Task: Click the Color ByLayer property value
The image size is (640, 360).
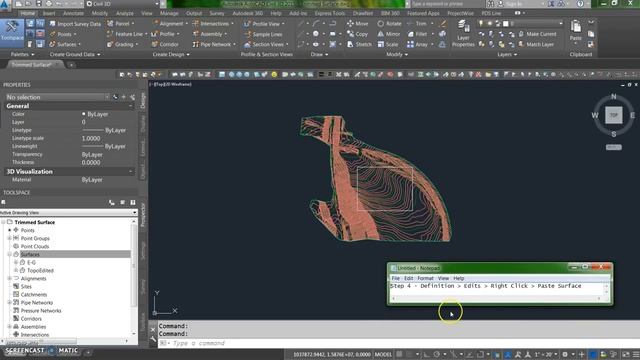Action: pos(98,114)
